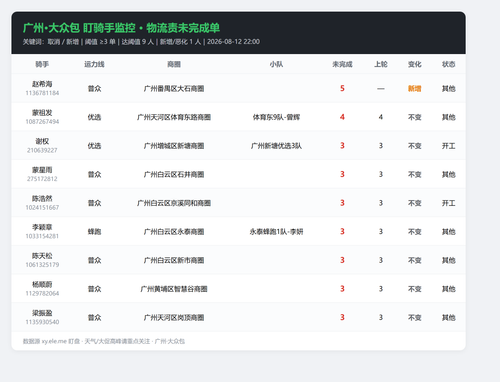Select the 变化 column header
This screenshot has width=500, height=382.
coord(415,64)
